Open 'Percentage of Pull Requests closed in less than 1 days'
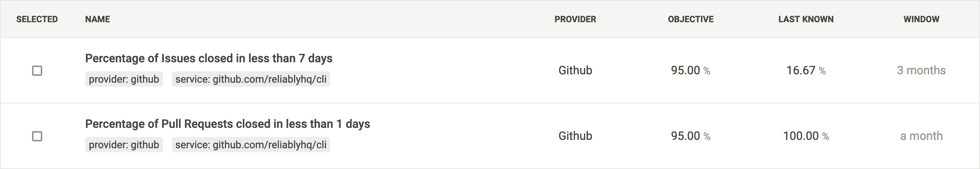 coord(228,124)
